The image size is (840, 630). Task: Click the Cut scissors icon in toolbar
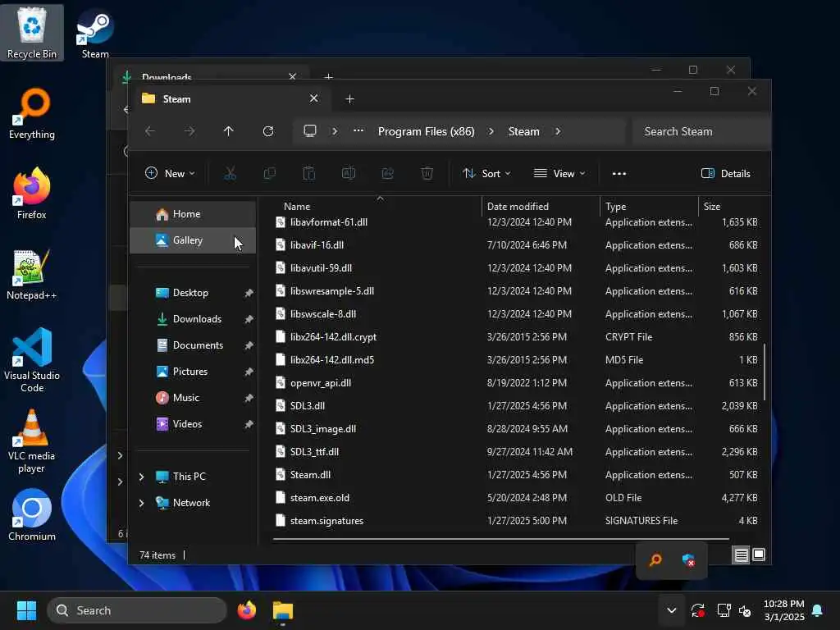coord(230,174)
